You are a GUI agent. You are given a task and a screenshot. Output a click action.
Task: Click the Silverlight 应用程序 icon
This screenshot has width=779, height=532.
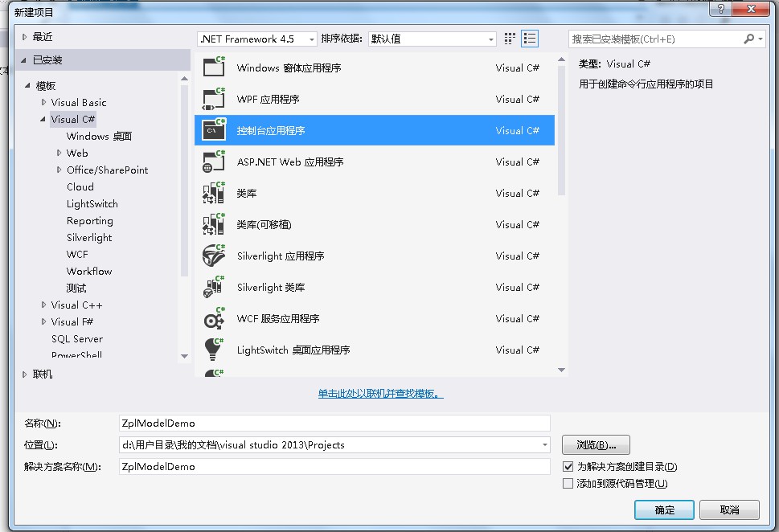(x=214, y=256)
